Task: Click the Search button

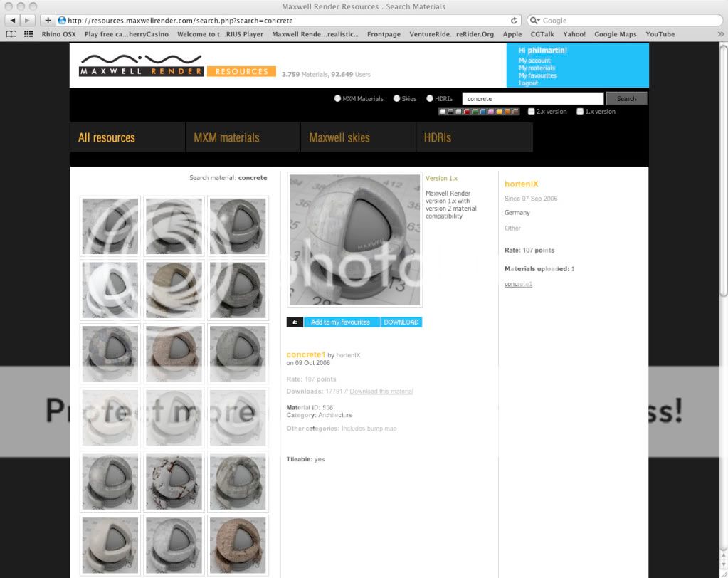Action: point(626,98)
